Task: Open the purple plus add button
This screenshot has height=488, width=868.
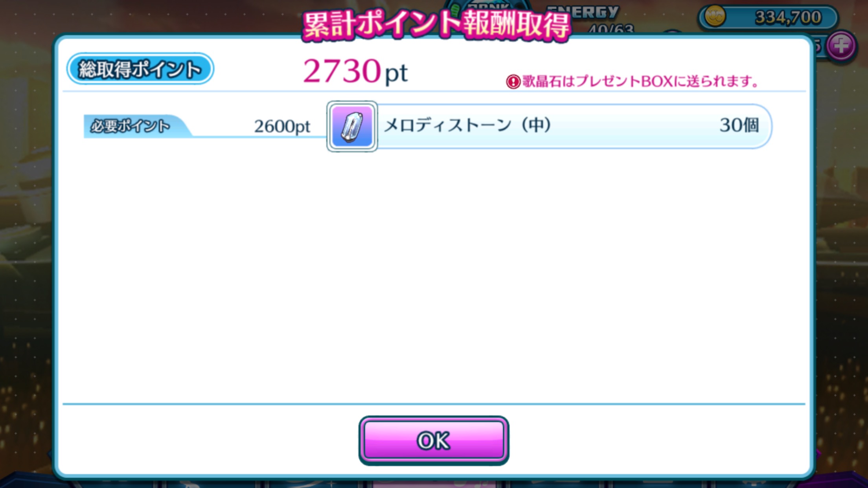Action: coord(841,46)
